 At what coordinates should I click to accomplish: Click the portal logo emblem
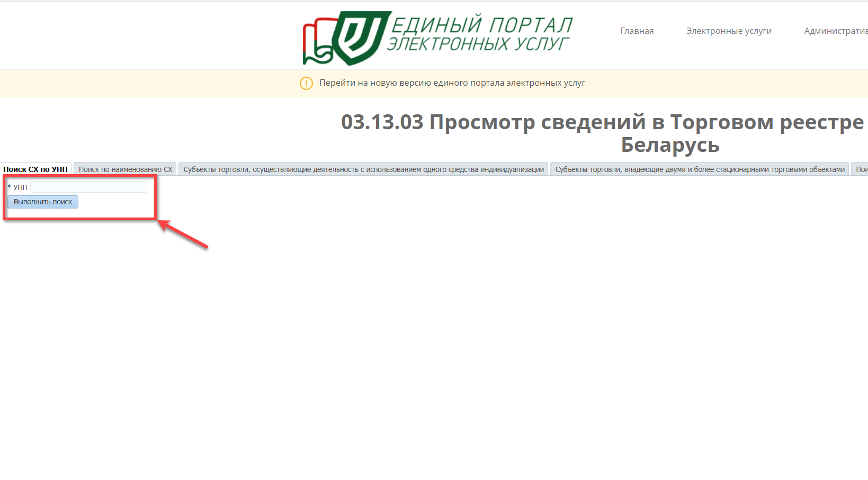347,38
